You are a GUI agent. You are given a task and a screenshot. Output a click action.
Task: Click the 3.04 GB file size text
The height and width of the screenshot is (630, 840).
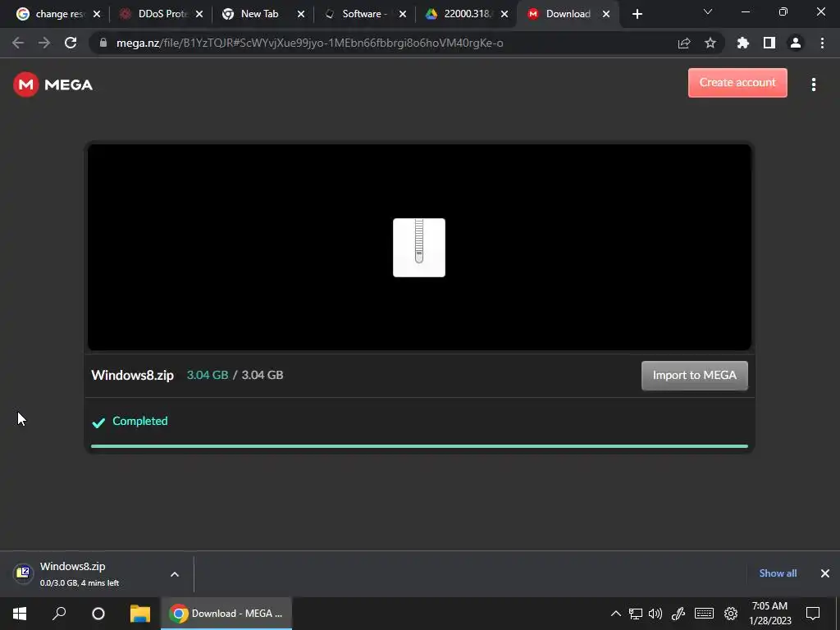[x=262, y=375]
